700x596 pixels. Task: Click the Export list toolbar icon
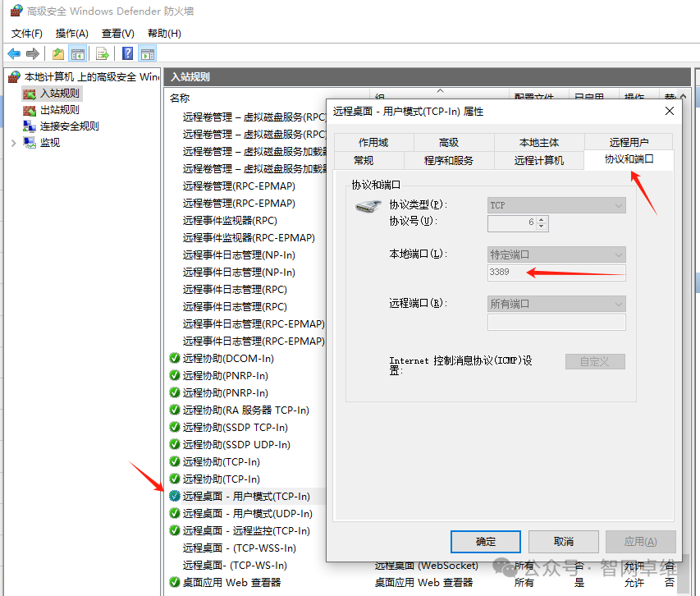coord(103,54)
